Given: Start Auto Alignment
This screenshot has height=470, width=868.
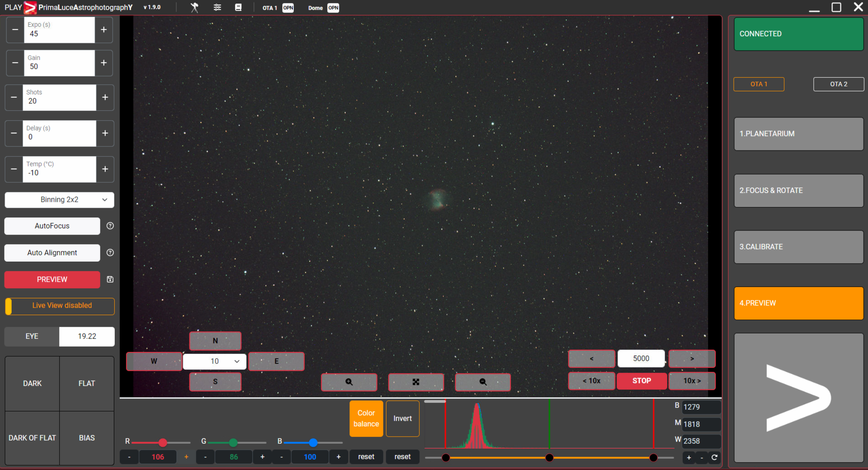Looking at the screenshot, I should (x=52, y=253).
